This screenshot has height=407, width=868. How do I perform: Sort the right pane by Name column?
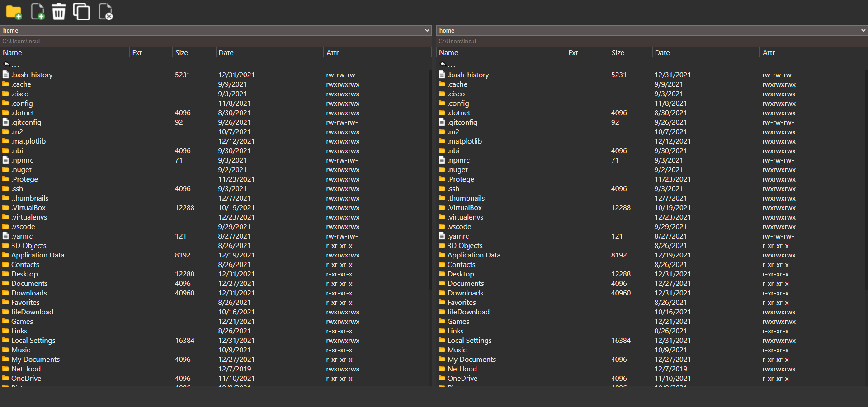pyautogui.click(x=501, y=52)
